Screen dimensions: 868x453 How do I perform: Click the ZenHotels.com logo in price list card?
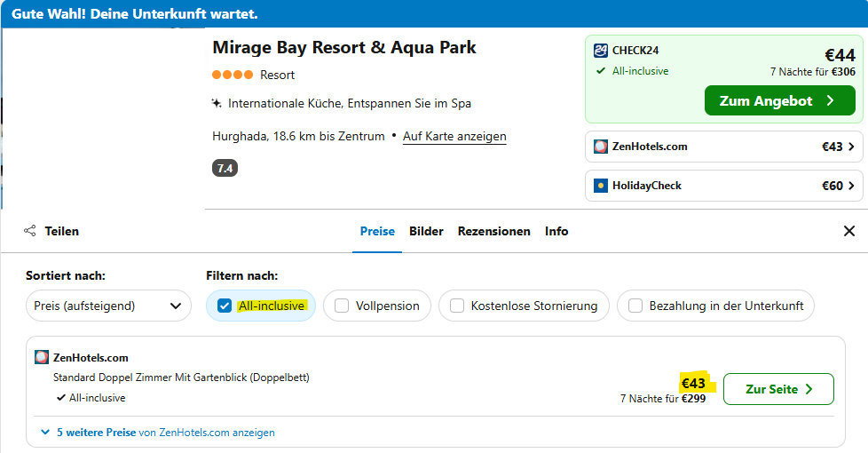point(42,357)
